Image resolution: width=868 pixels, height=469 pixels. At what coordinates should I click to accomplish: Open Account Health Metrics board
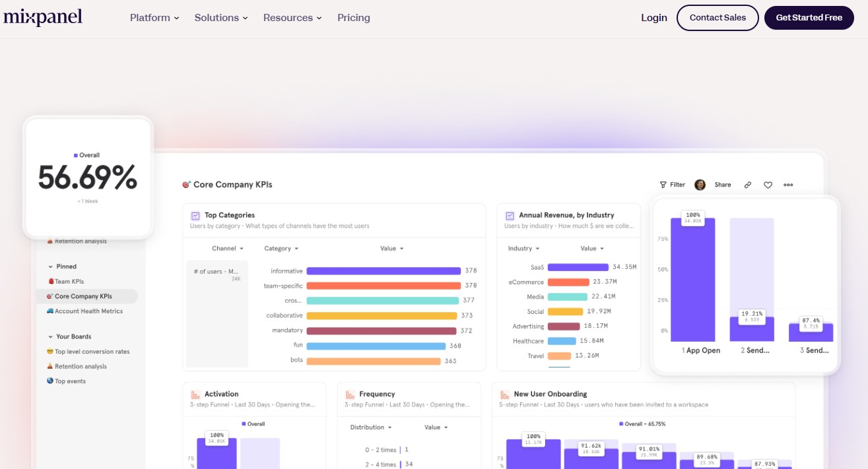86,311
